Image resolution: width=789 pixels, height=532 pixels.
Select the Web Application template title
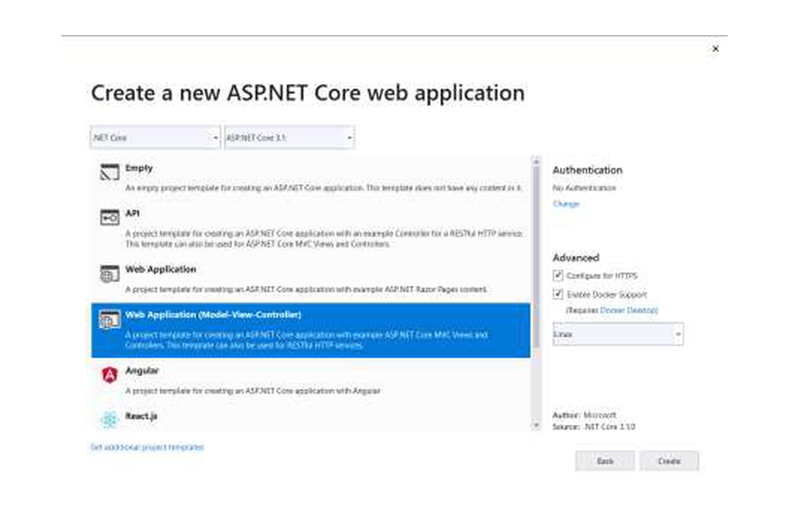point(160,269)
